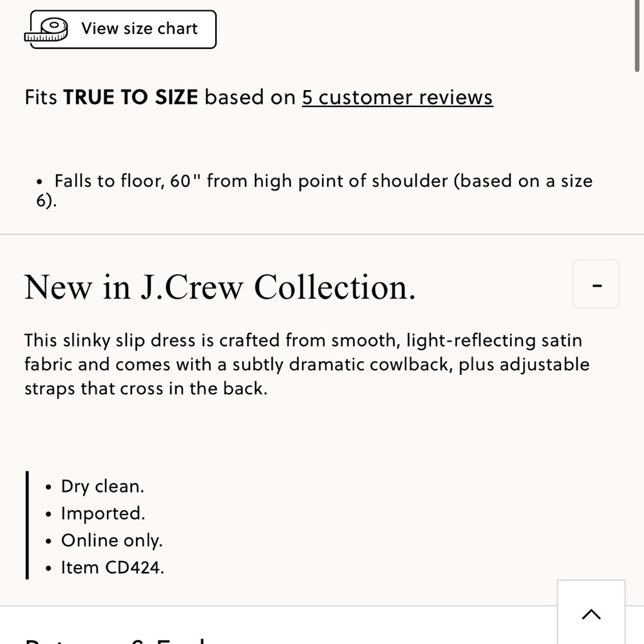Click the bullet dot before Item CD424
644x644 pixels.
pyautogui.click(x=49, y=569)
